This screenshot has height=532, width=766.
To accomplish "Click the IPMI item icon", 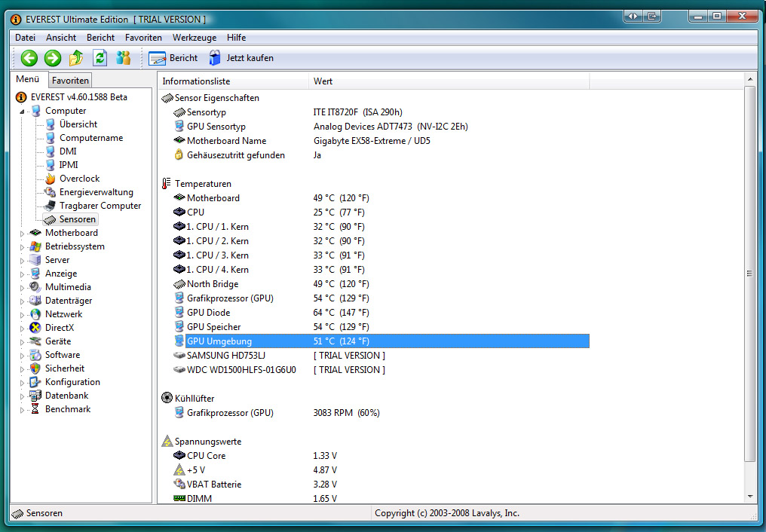I will [x=51, y=165].
